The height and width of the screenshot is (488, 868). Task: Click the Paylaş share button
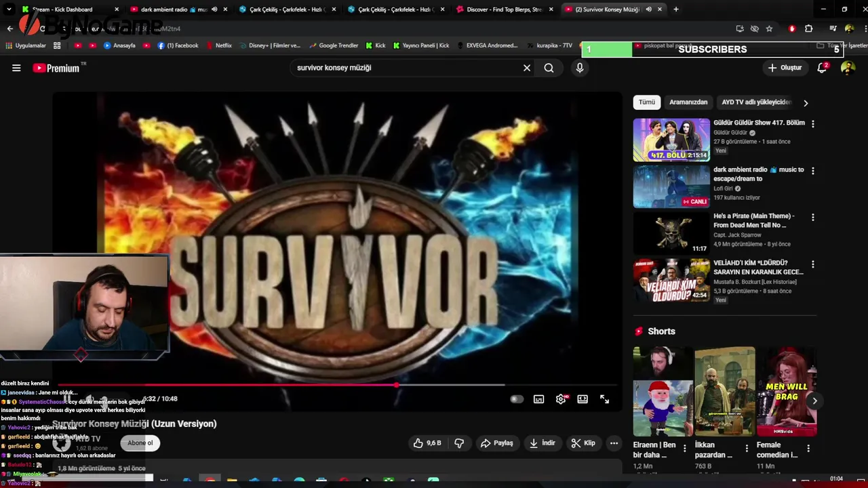click(x=496, y=443)
